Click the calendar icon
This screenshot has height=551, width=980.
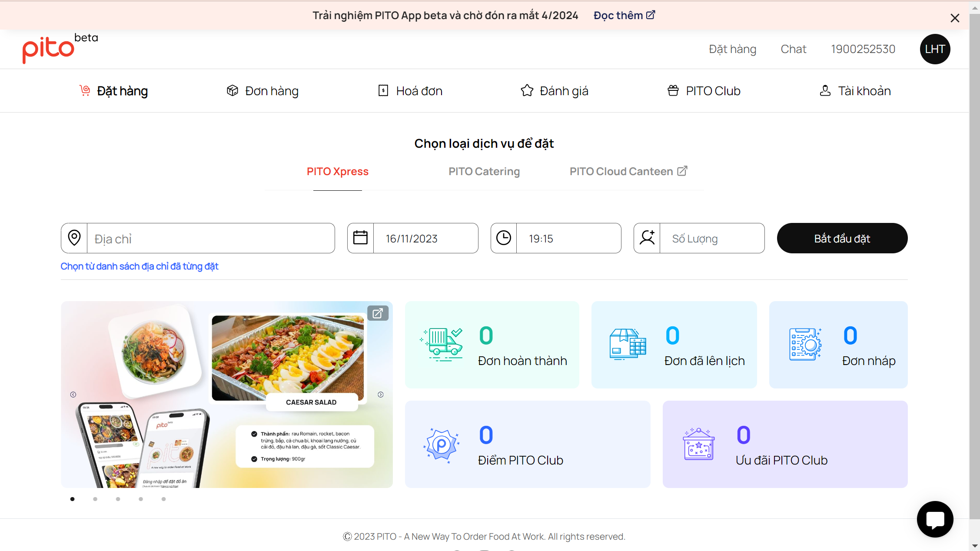point(360,238)
